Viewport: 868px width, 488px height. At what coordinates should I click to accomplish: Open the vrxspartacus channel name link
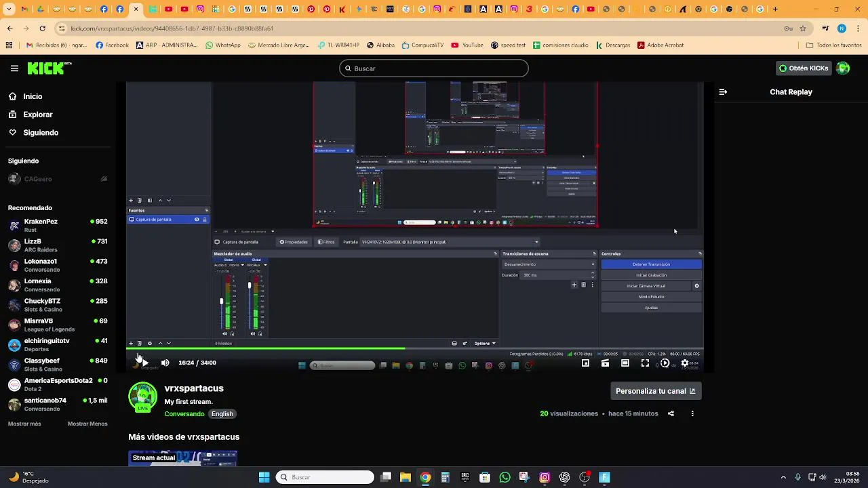tap(194, 388)
